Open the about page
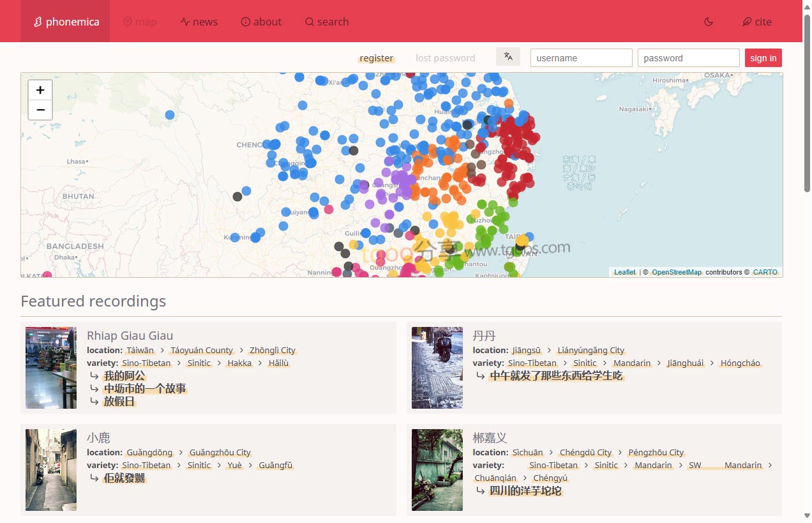Screen dimensions: 812x523 pyautogui.click(x=261, y=22)
